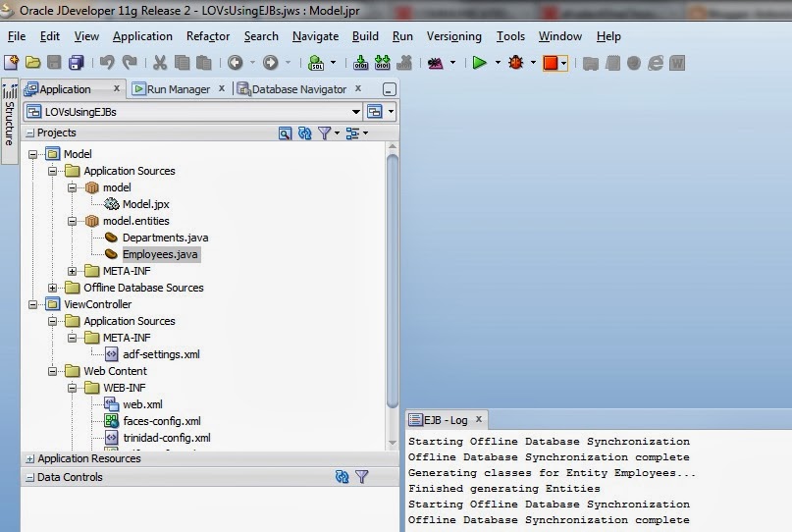This screenshot has height=532, width=792.
Task: Collapse the Model project node
Action: 32,155
